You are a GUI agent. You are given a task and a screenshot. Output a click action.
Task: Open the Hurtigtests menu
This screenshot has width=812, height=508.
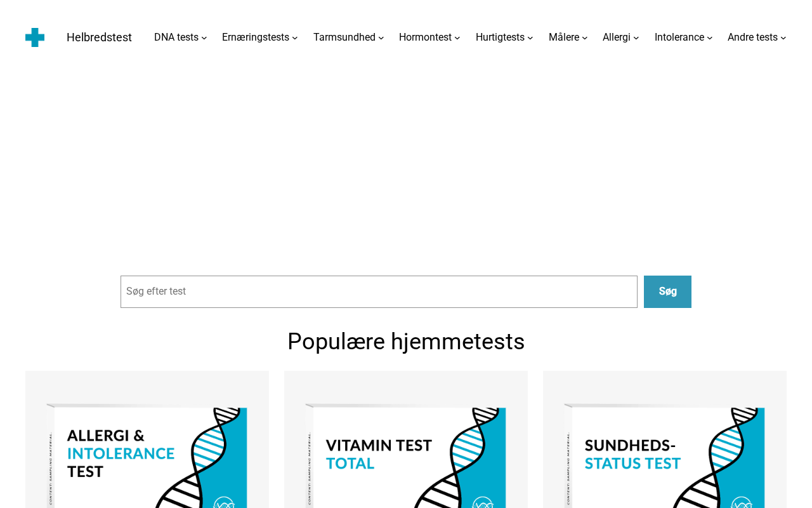click(500, 37)
